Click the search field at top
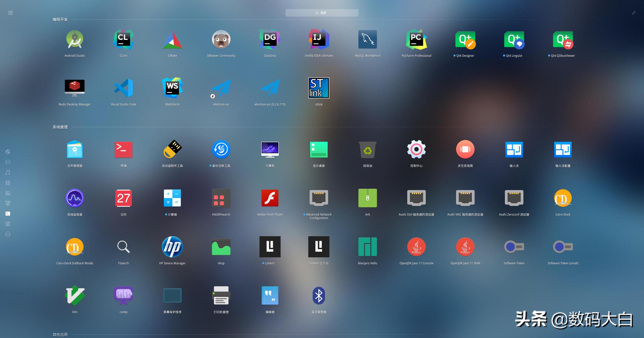 click(x=322, y=13)
